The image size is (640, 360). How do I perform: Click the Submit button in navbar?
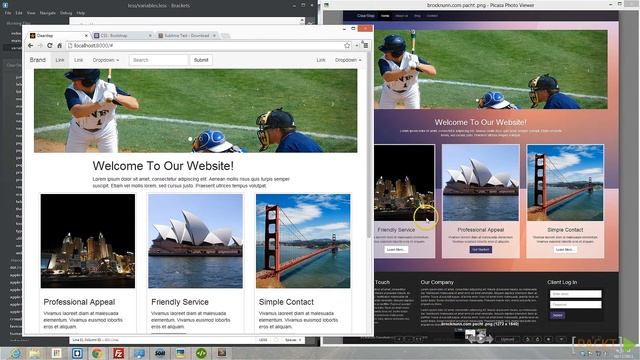(201, 60)
